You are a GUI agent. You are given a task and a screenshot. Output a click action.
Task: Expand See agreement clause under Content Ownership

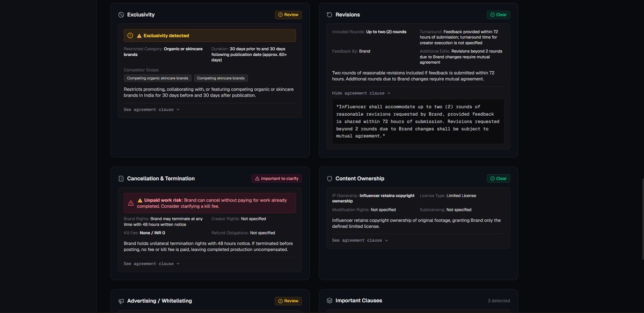click(x=360, y=240)
